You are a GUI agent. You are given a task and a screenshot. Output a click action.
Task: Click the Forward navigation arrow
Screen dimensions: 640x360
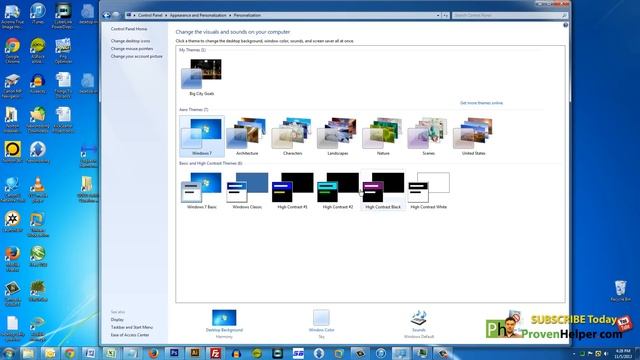click(116, 15)
